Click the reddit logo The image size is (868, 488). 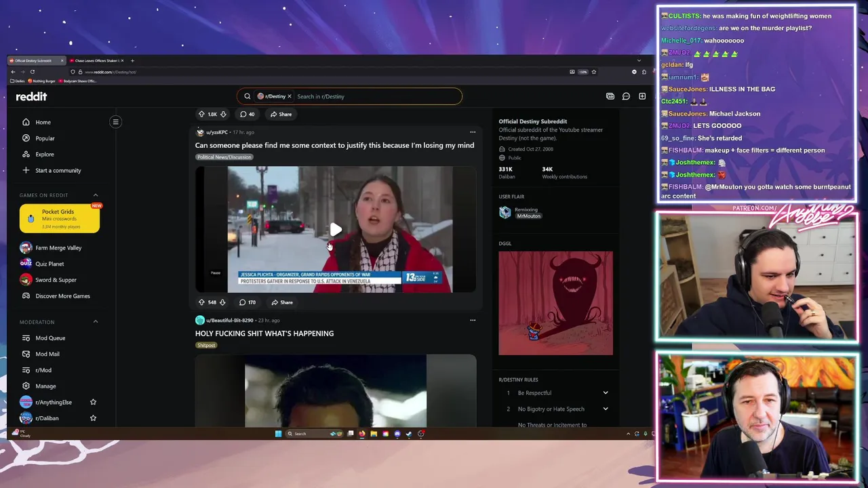[31, 96]
